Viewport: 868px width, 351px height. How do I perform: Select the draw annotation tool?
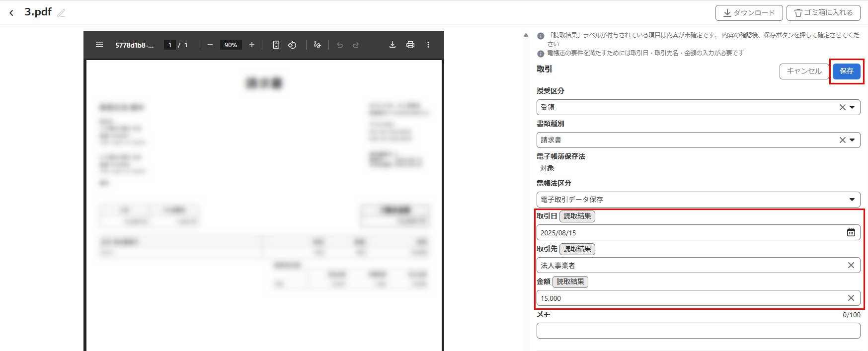[317, 45]
